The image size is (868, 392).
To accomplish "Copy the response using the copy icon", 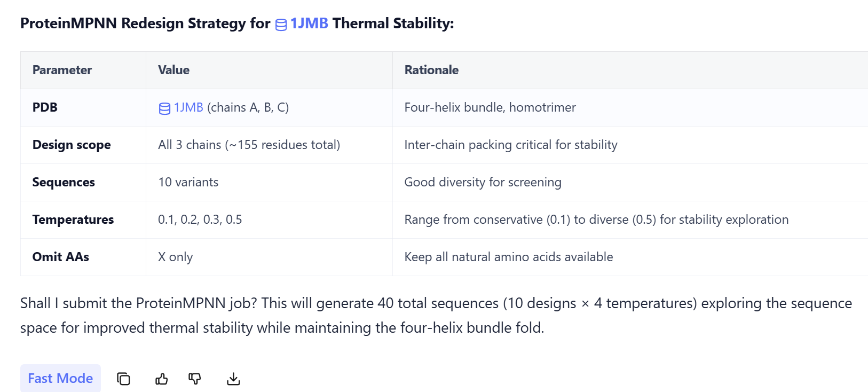I will click(123, 379).
